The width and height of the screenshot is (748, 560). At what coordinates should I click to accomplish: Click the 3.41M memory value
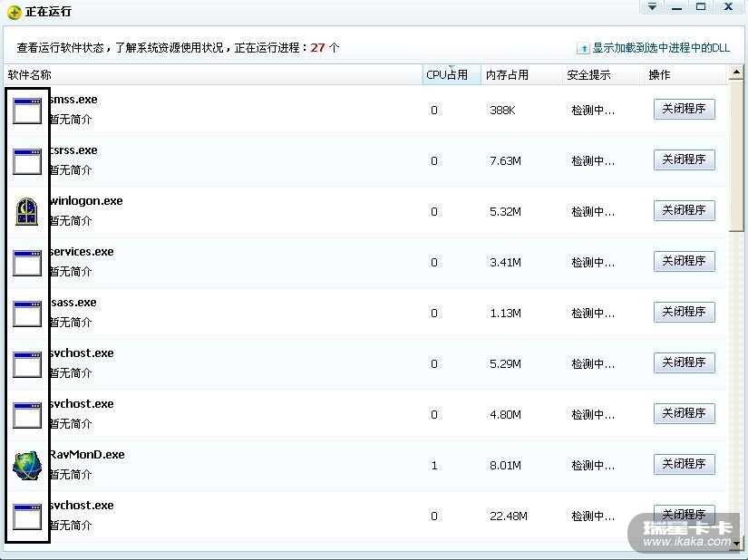coord(505,263)
